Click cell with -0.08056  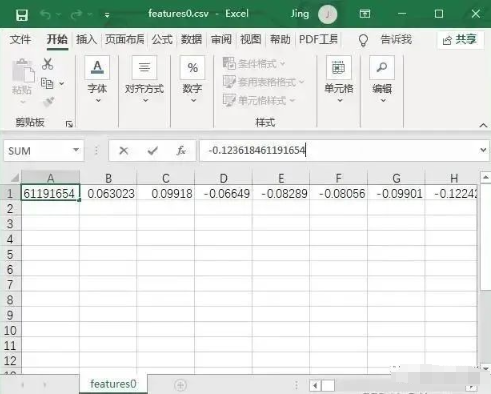coord(339,193)
